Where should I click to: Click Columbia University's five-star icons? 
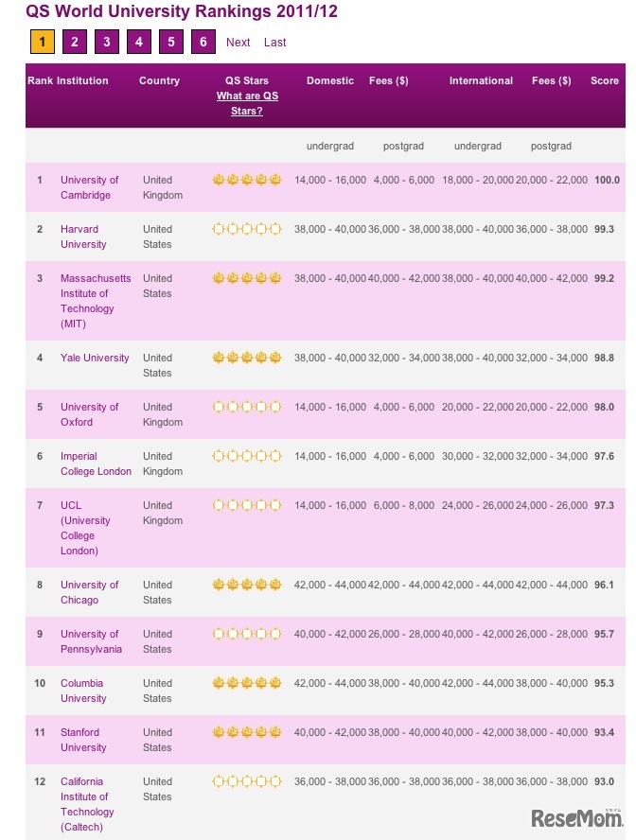point(245,683)
